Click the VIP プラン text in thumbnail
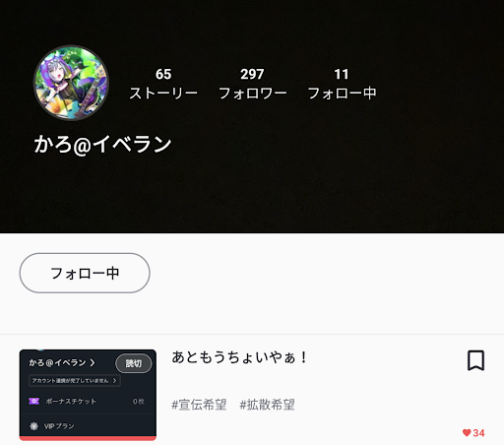 [x=59, y=426]
